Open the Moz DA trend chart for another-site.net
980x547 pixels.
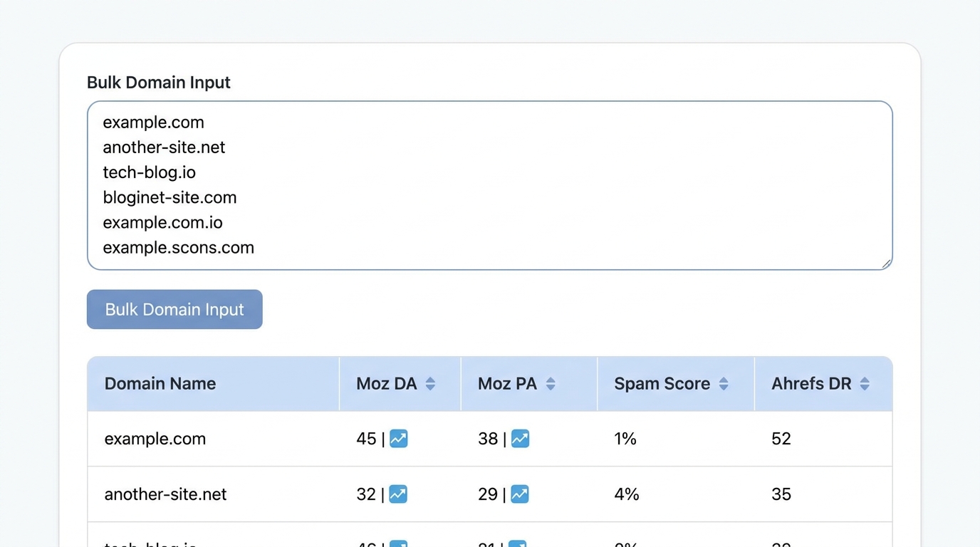pos(398,494)
